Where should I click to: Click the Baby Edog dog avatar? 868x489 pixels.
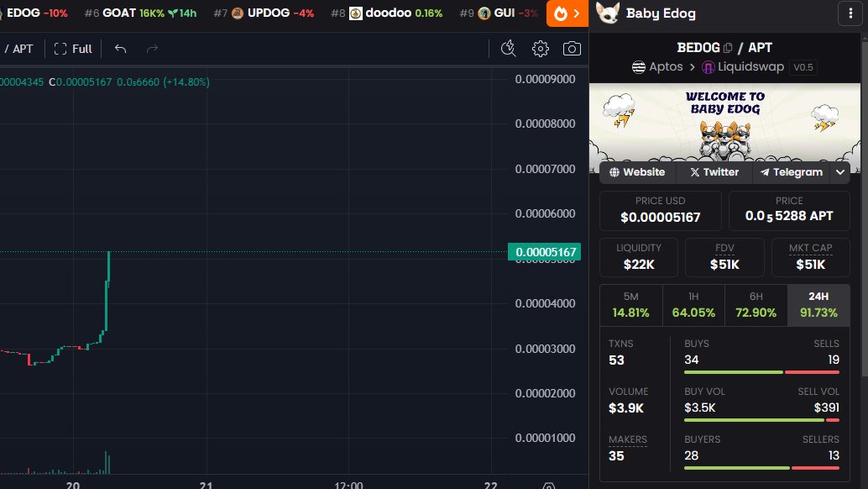[608, 13]
